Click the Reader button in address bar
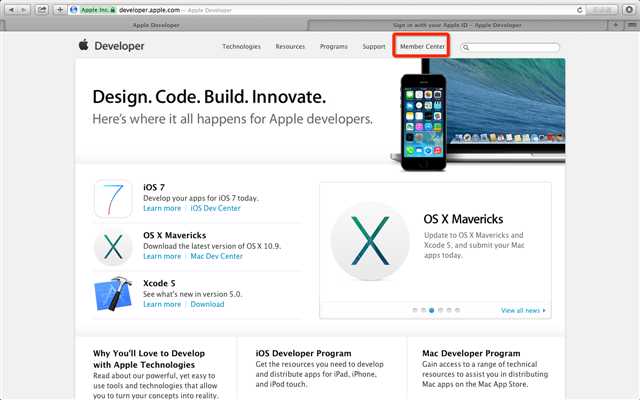Image resolution: width=640 pixels, height=400 pixels. pyautogui.click(x=602, y=10)
